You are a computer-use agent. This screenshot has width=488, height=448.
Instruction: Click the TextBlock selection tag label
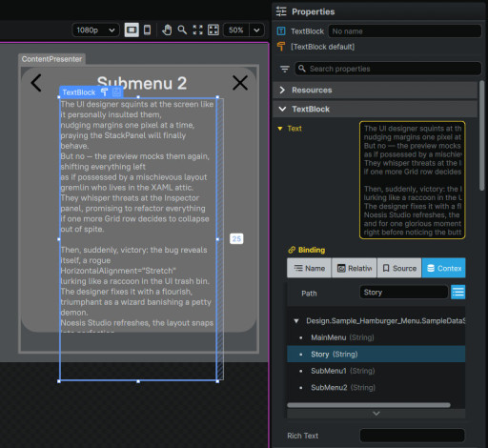pos(79,92)
